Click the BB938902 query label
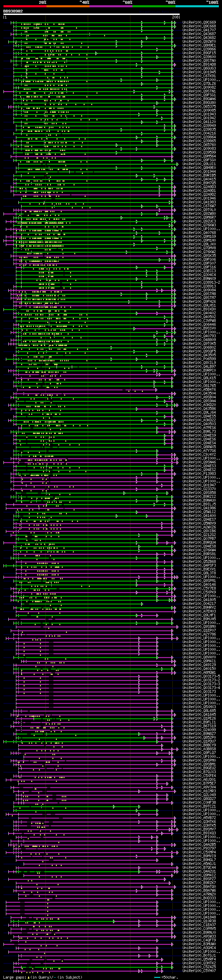Viewport: 222px width, 980px height. [13, 11]
